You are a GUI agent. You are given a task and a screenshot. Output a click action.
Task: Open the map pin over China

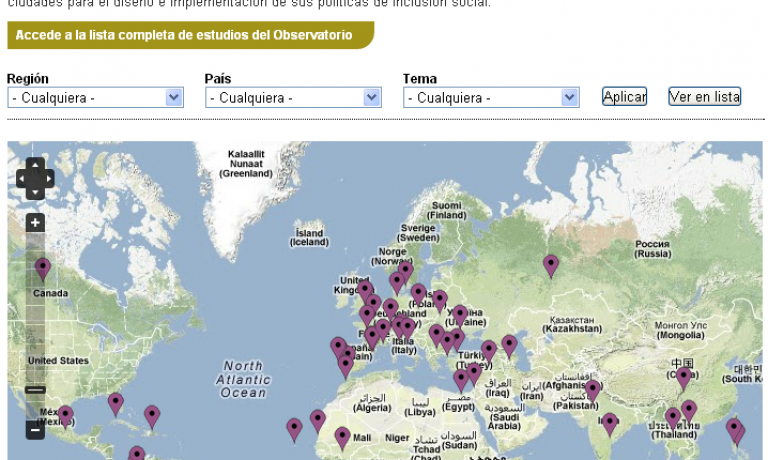point(684,377)
